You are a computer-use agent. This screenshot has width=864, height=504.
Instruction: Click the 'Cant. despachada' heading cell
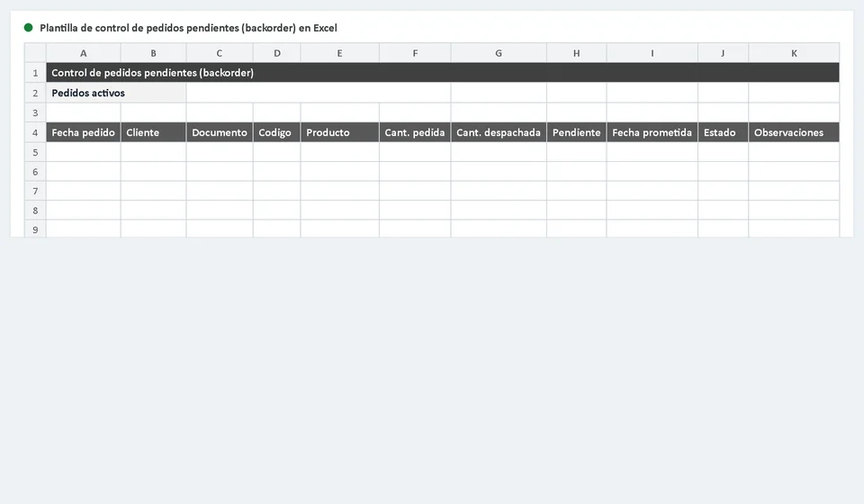(x=499, y=132)
